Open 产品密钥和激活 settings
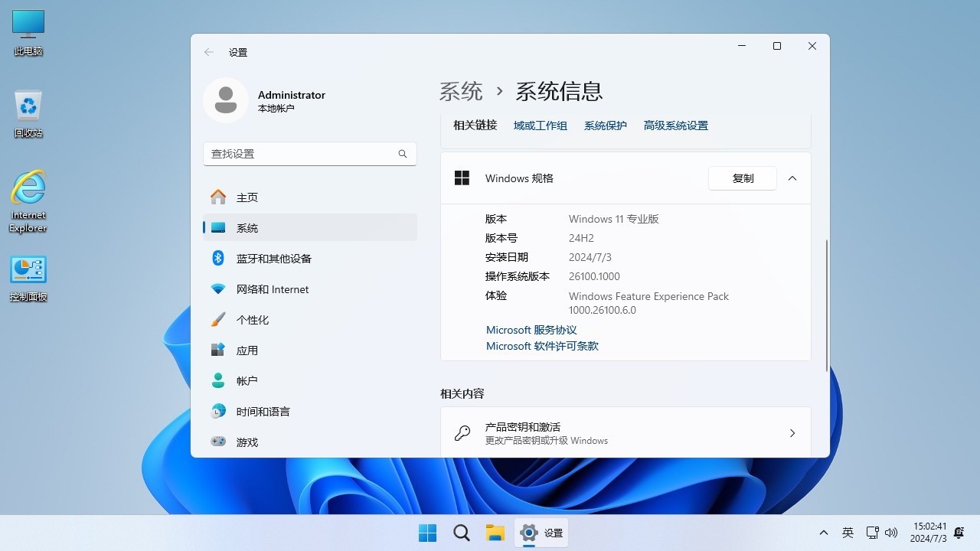 click(x=626, y=432)
